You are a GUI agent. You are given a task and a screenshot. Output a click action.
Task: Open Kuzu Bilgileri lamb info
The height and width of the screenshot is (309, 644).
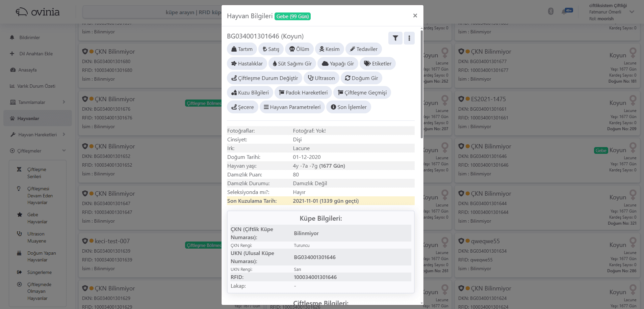[250, 92]
